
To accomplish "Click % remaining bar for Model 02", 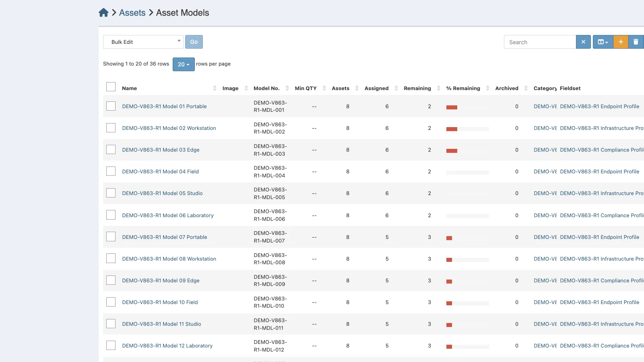I will tap(467, 129).
